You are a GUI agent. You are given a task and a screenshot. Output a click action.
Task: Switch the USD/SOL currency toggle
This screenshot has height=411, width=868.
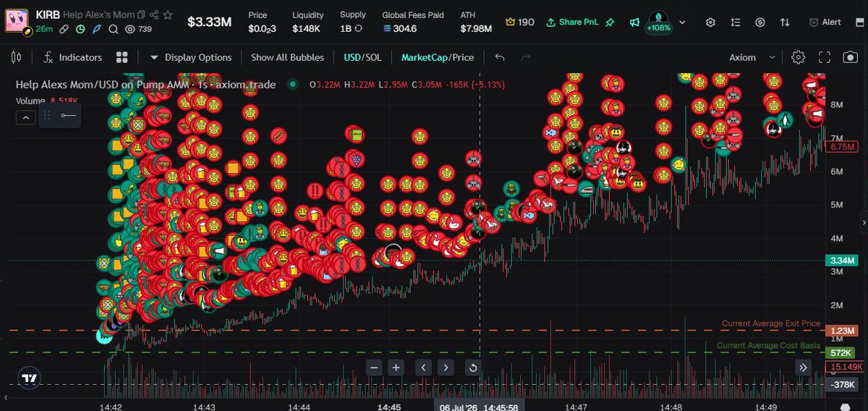click(x=362, y=57)
